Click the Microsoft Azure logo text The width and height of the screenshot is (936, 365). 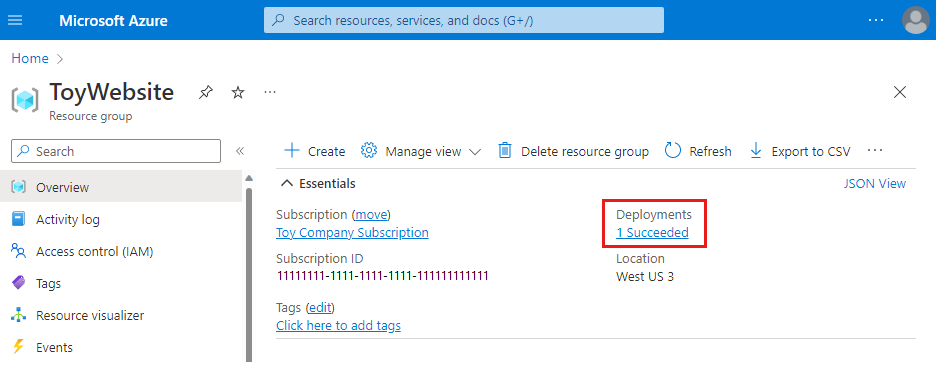coord(113,21)
